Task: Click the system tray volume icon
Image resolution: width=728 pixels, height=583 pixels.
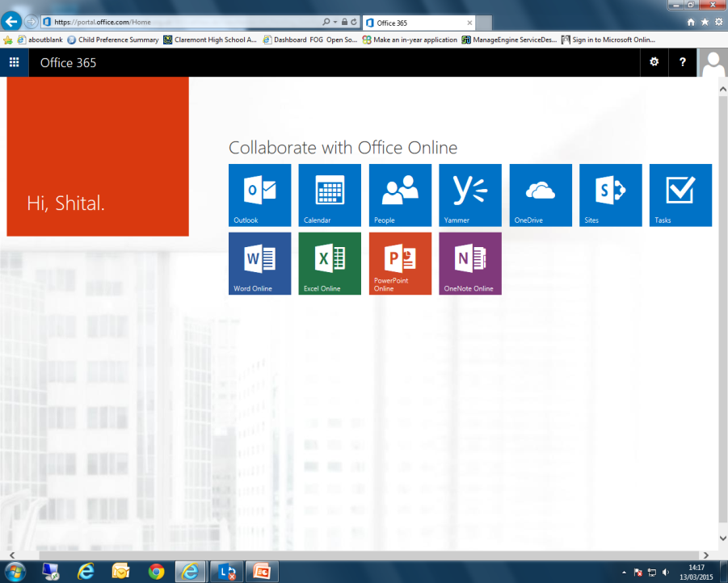Action: tap(665, 573)
